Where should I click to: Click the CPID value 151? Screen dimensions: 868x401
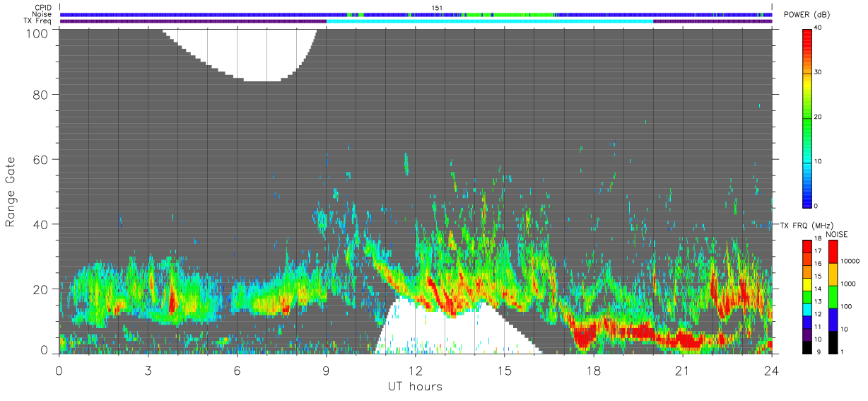437,8
